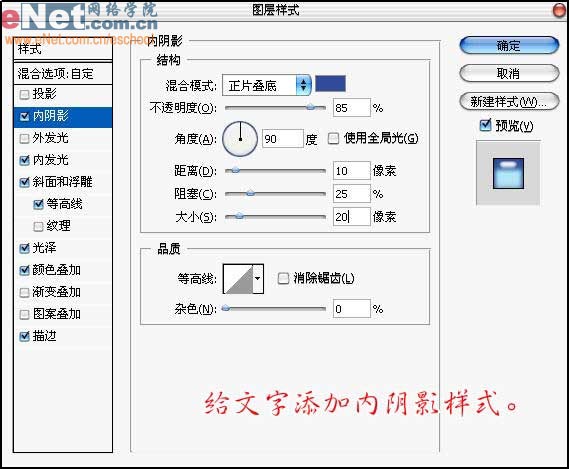Click the size field showing 20
The width and height of the screenshot is (569, 469).
click(x=352, y=217)
